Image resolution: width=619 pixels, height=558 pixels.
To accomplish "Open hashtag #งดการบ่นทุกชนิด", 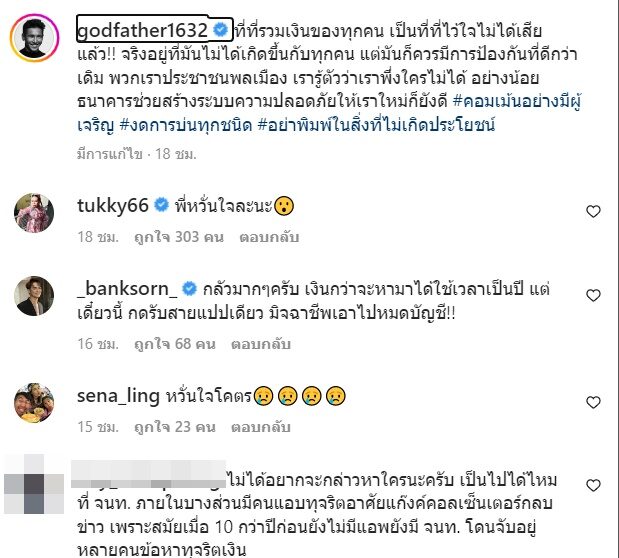I will coord(186,125).
